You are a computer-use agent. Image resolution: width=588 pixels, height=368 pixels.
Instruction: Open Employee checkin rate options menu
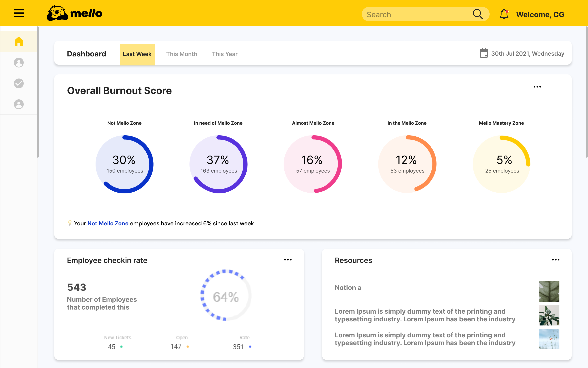click(x=288, y=260)
